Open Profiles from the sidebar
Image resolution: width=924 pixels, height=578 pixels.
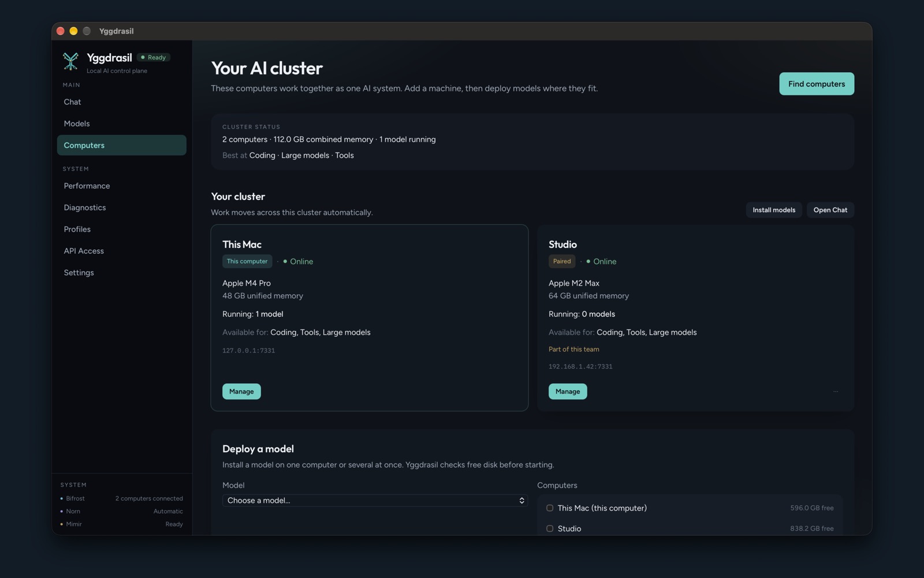(121, 229)
